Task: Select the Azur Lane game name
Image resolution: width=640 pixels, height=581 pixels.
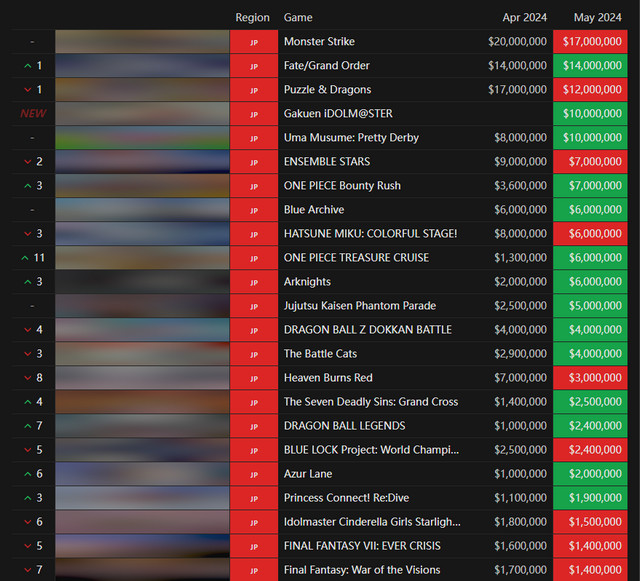Action: click(308, 474)
